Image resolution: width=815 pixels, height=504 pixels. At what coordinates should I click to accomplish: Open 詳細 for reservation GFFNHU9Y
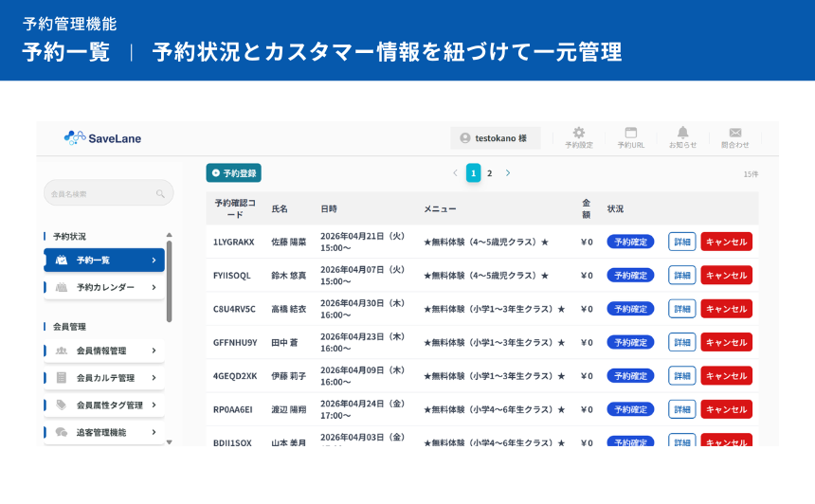(x=682, y=342)
